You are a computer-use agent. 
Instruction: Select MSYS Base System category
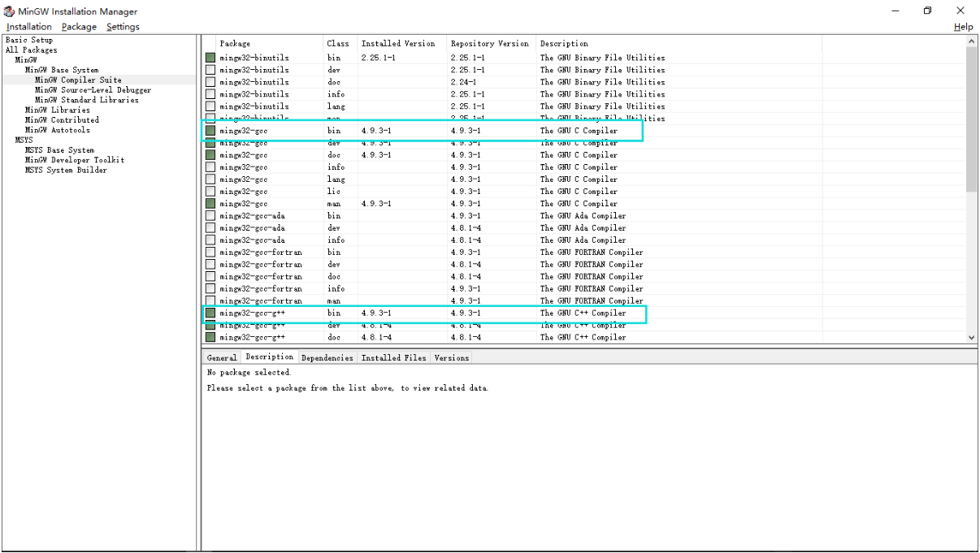[x=59, y=150]
